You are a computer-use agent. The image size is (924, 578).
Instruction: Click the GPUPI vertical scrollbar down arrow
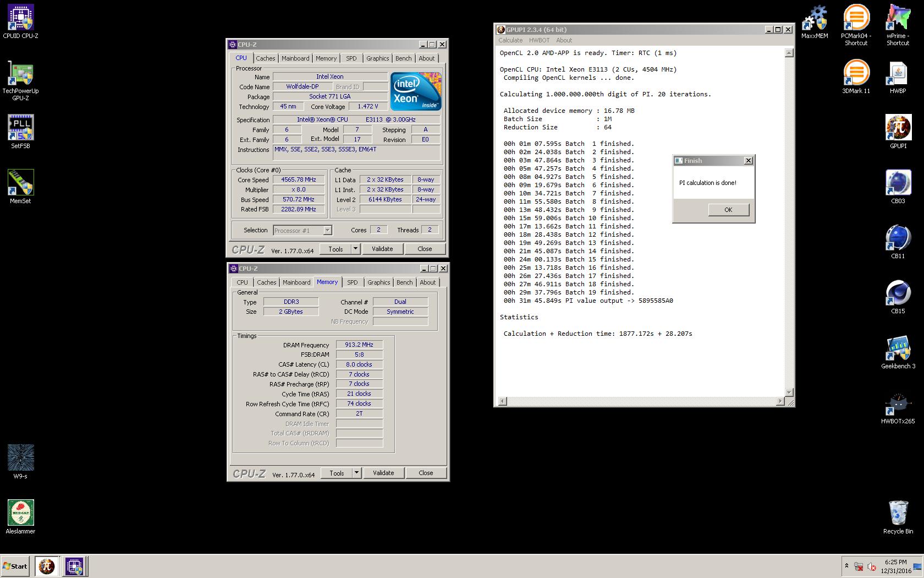point(789,392)
